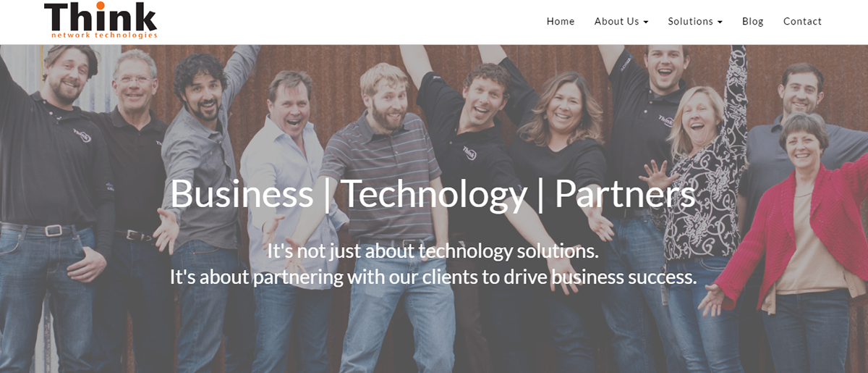Open the Home page link
The width and height of the screenshot is (868, 373).
click(x=561, y=22)
